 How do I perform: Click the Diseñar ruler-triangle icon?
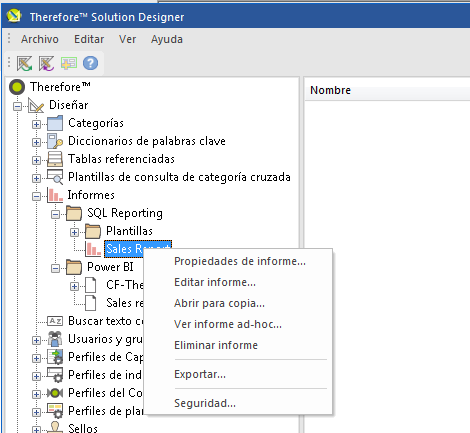(x=36, y=105)
